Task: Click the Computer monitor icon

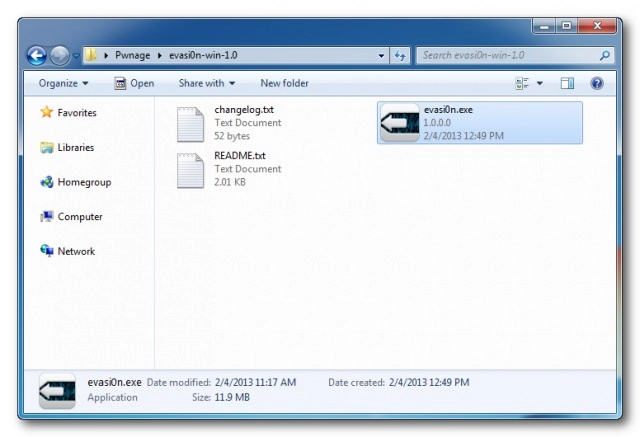Action: [47, 216]
